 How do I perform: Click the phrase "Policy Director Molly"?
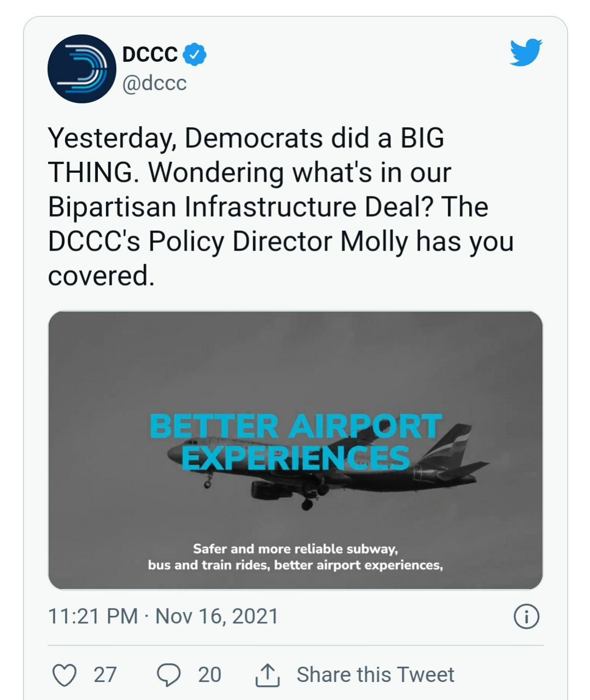pos(278,241)
